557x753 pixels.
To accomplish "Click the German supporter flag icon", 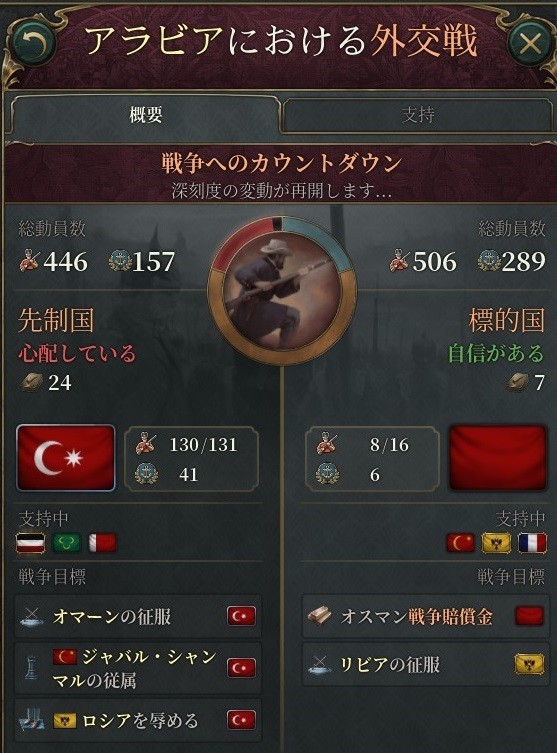I will (x=31, y=543).
